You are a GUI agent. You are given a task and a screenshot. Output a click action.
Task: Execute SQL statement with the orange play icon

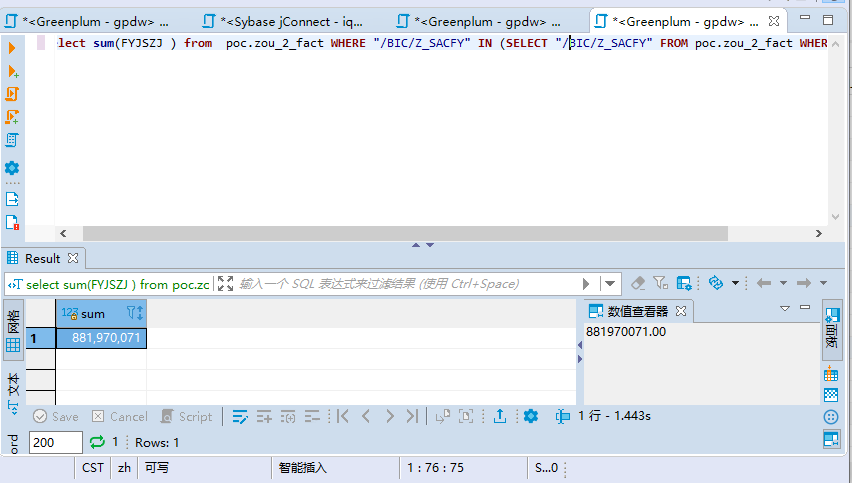tap(12, 48)
